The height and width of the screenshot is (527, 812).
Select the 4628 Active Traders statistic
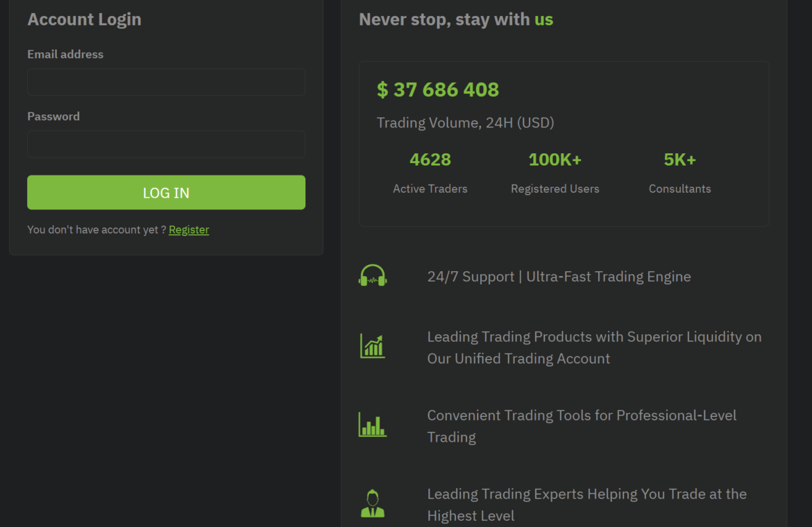(x=430, y=159)
